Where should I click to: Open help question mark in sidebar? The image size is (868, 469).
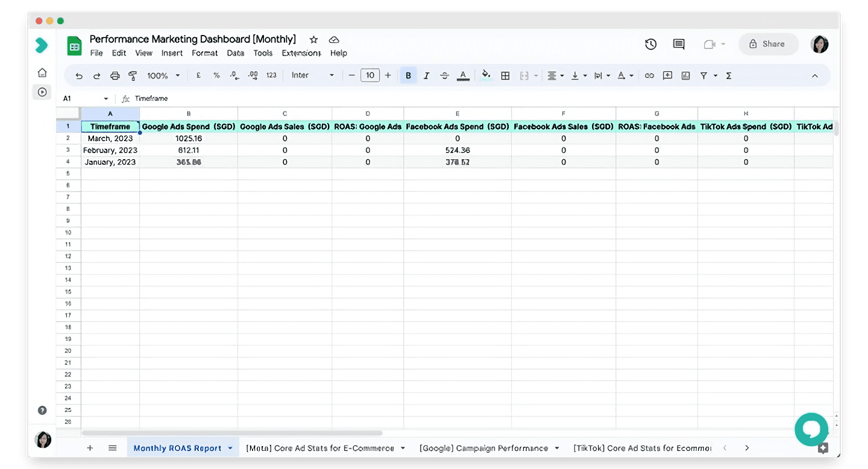click(42, 411)
